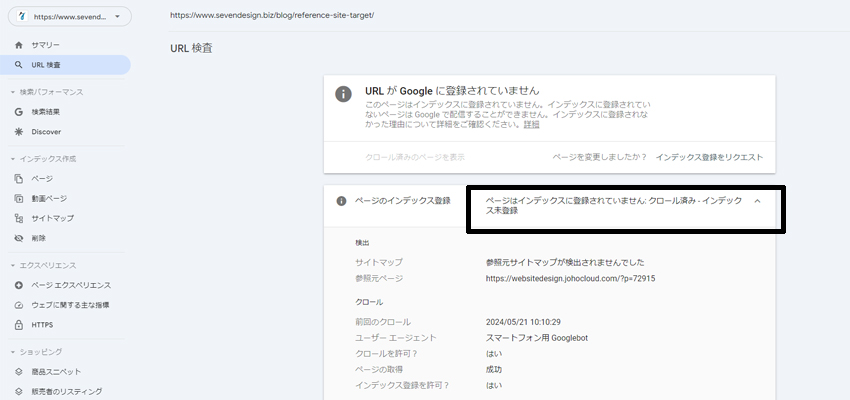Open the Discover report

(x=46, y=132)
